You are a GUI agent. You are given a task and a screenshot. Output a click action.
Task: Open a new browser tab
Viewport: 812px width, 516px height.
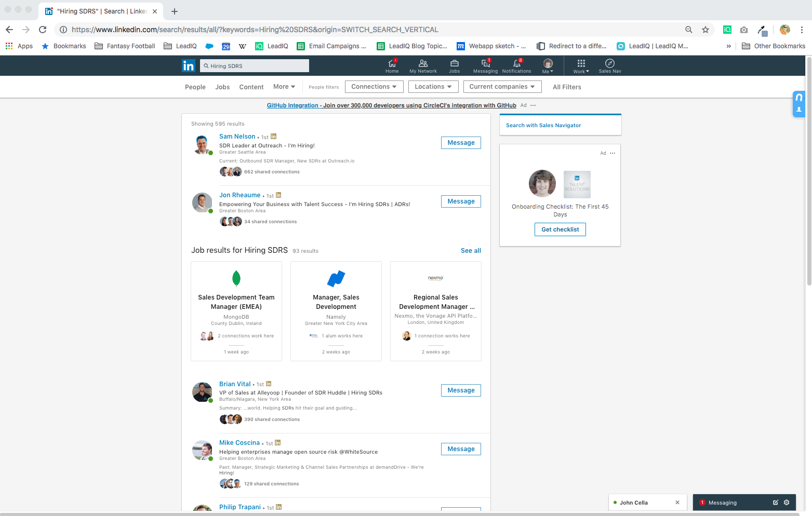coord(175,11)
